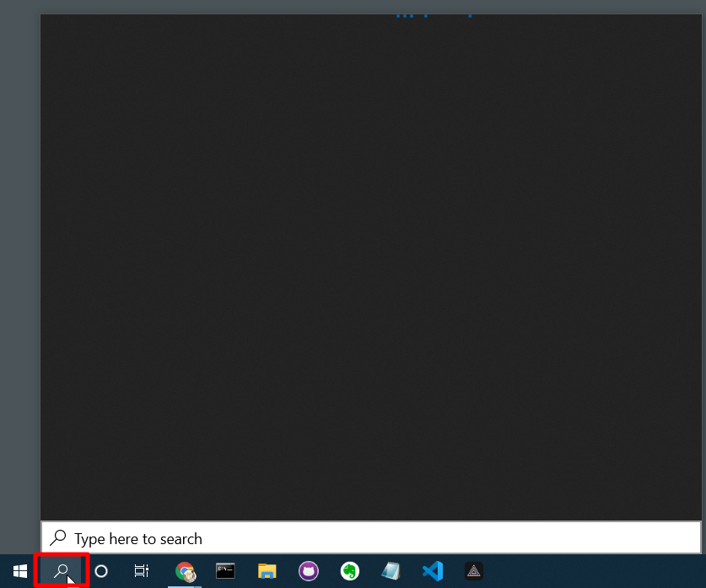Launch Visual Studio Code from the taskbar
Viewport: 706px width, 588px height.
(x=433, y=571)
